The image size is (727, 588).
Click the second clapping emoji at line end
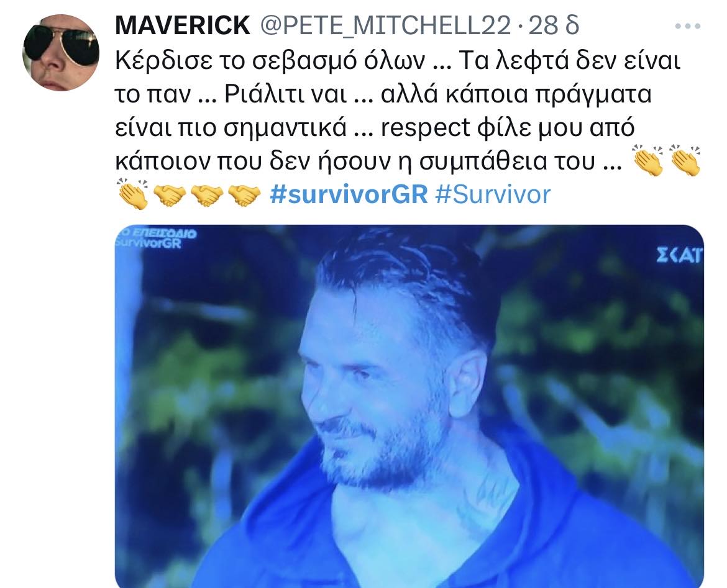pos(686,160)
